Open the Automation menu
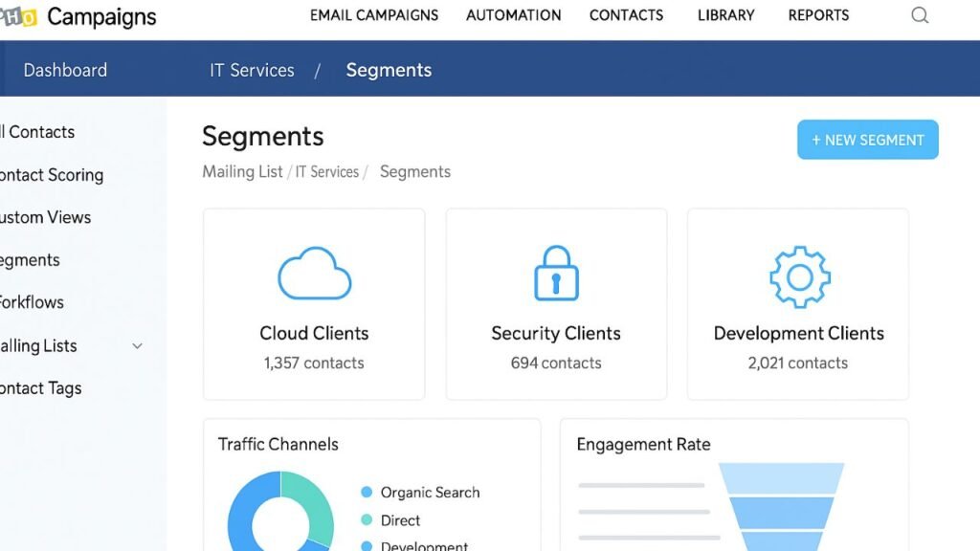Screen dimensions: 980x551 pyautogui.click(x=513, y=15)
